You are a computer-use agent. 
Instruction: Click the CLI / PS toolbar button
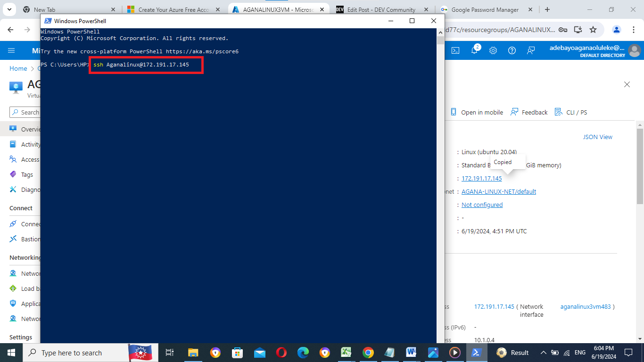coord(571,112)
